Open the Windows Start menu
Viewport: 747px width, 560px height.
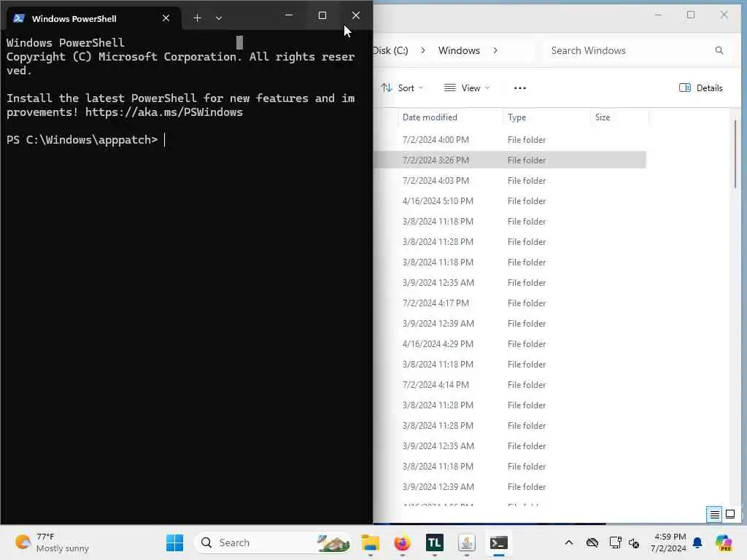(175, 542)
